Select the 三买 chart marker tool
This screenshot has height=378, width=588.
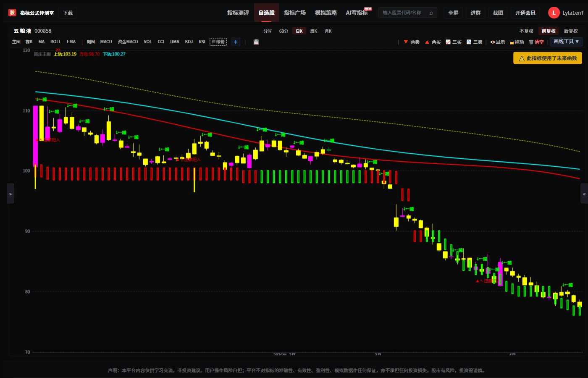(x=454, y=42)
